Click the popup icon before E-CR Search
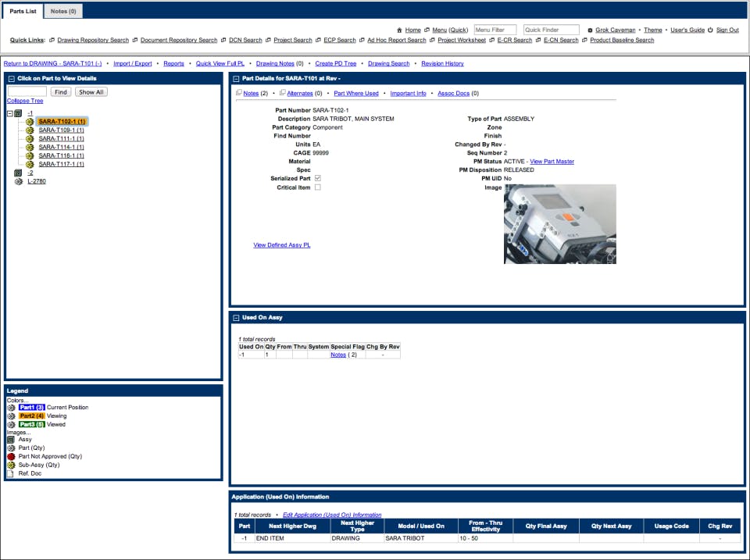The height and width of the screenshot is (560, 750). [x=491, y=40]
